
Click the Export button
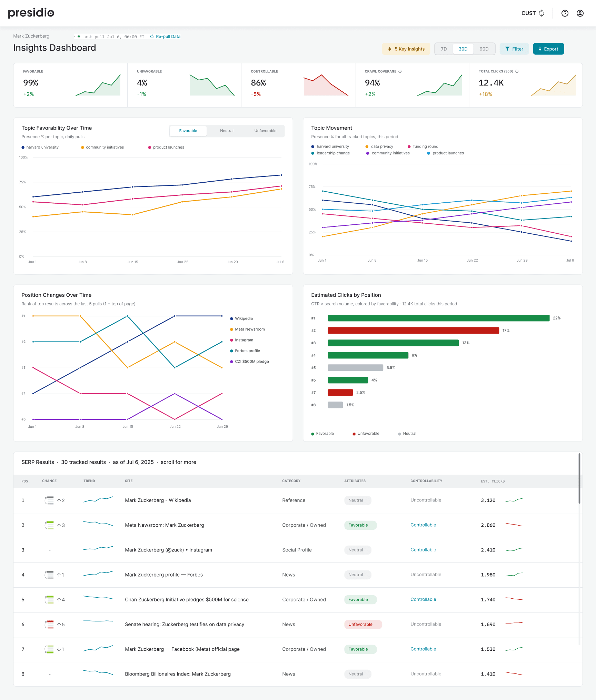pos(548,49)
